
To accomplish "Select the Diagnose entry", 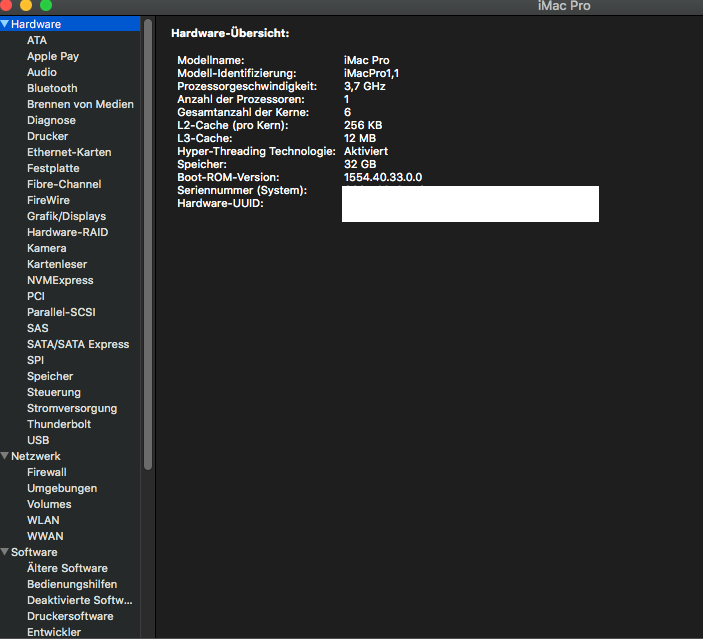I will (x=51, y=120).
